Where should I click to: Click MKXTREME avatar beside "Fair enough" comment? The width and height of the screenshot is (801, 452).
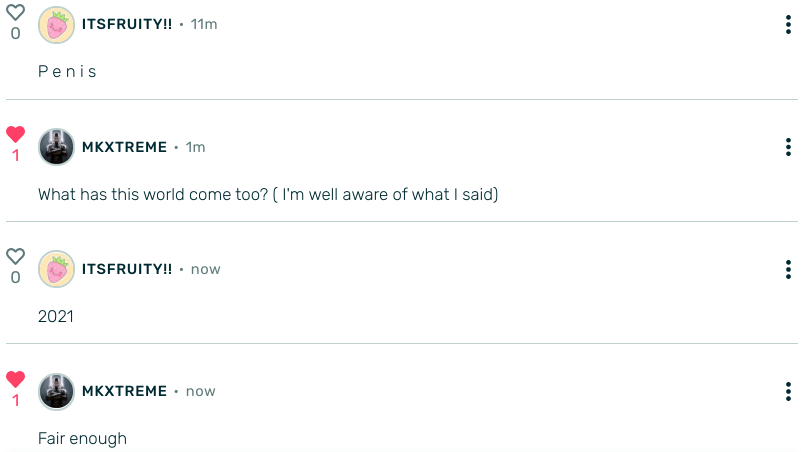[x=56, y=391]
